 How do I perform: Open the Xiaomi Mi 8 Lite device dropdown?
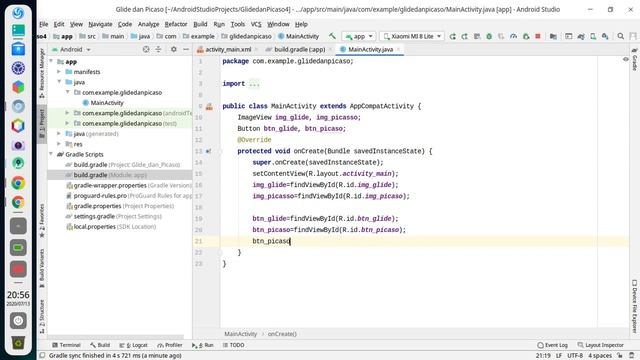coord(412,36)
